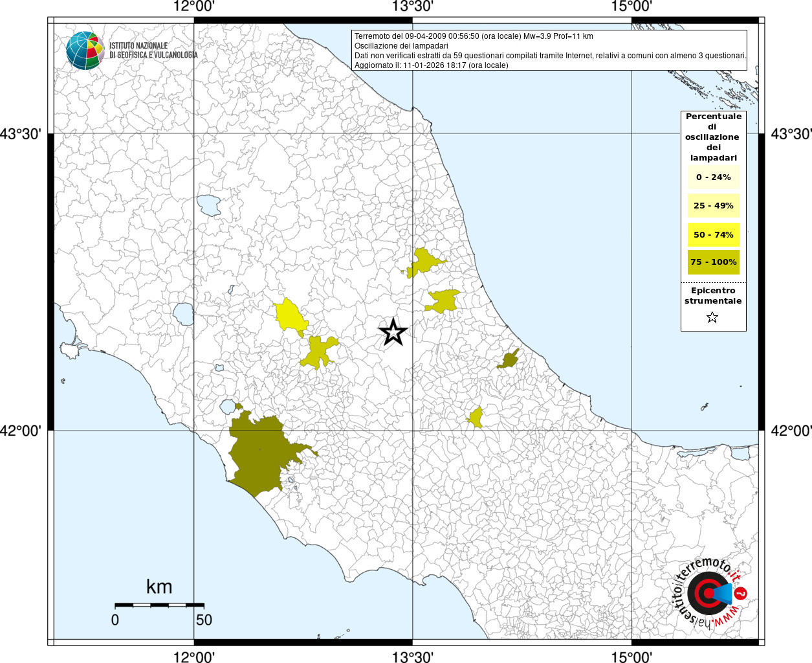812x663 pixels.
Task: Click the 'Epicentro strumentale' legend label
Action: (713, 296)
